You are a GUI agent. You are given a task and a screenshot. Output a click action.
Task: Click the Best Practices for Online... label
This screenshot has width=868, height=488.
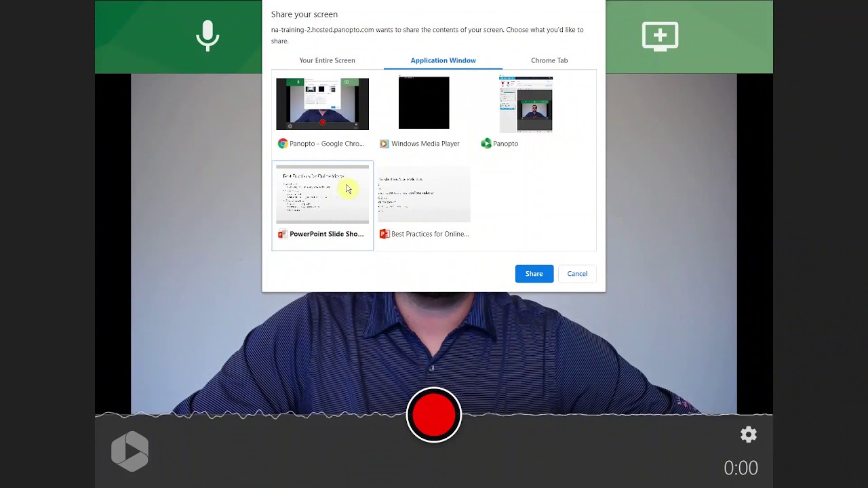pyautogui.click(x=430, y=234)
